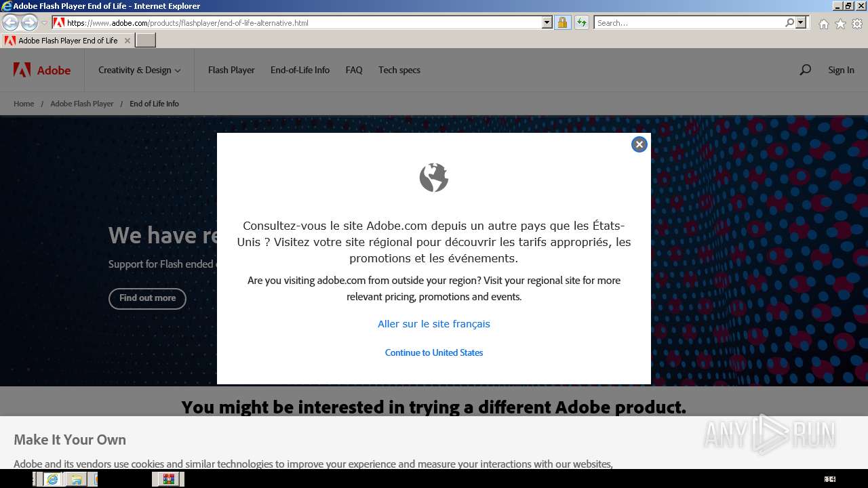Open a new tab
Image resolution: width=868 pixels, height=488 pixels.
(146, 41)
